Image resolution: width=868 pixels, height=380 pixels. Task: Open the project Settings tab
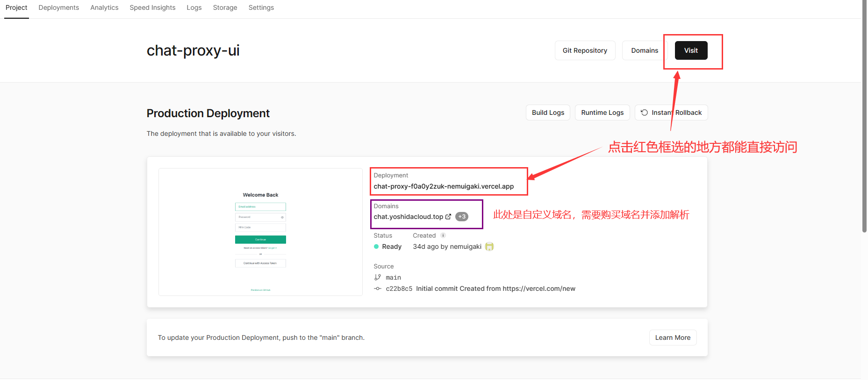[x=261, y=7]
